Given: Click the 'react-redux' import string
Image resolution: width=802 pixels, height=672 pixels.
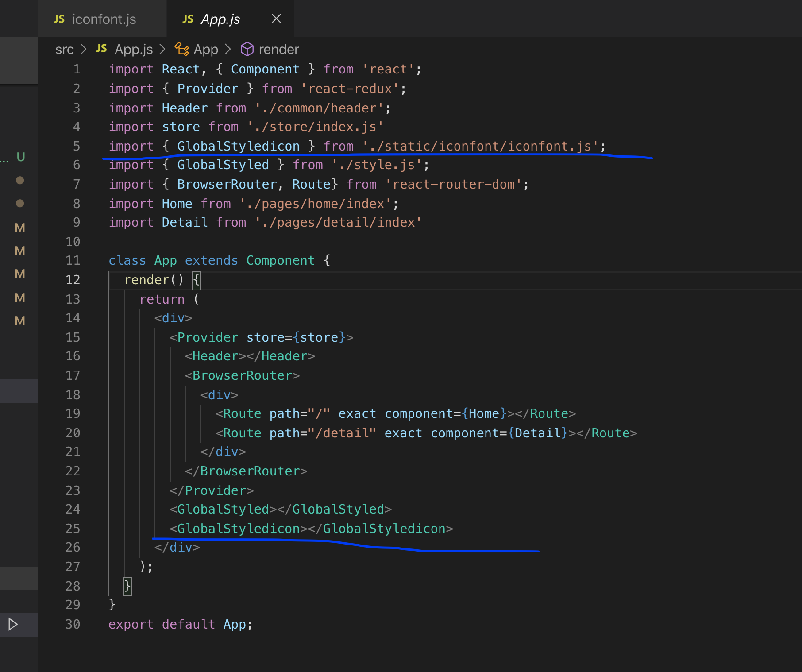Looking at the screenshot, I should [350, 89].
